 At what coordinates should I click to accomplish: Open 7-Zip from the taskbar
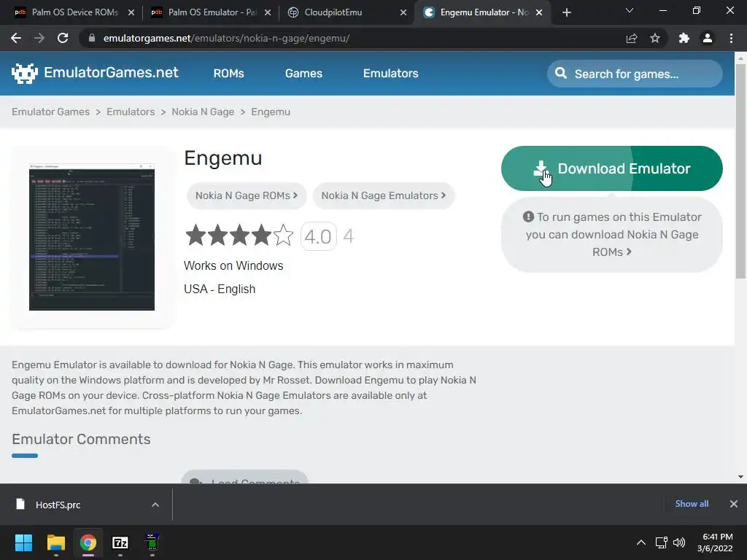pyautogui.click(x=120, y=542)
